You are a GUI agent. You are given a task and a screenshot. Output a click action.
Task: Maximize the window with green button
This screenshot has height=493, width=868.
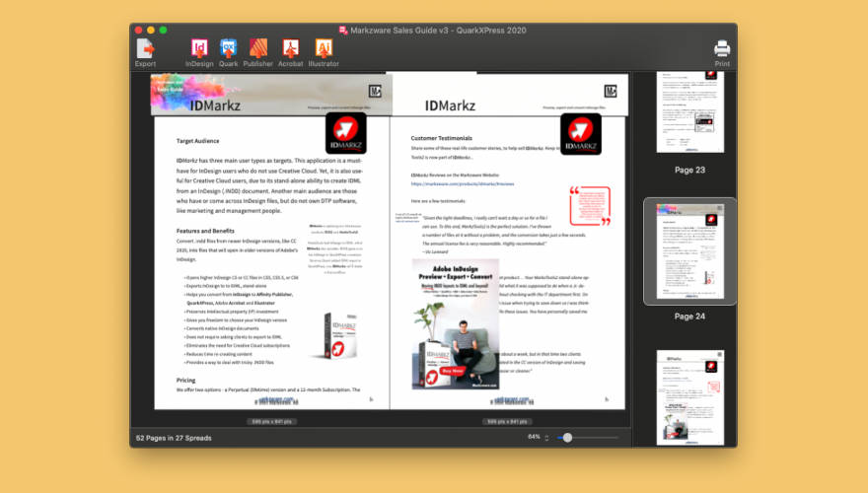point(163,30)
